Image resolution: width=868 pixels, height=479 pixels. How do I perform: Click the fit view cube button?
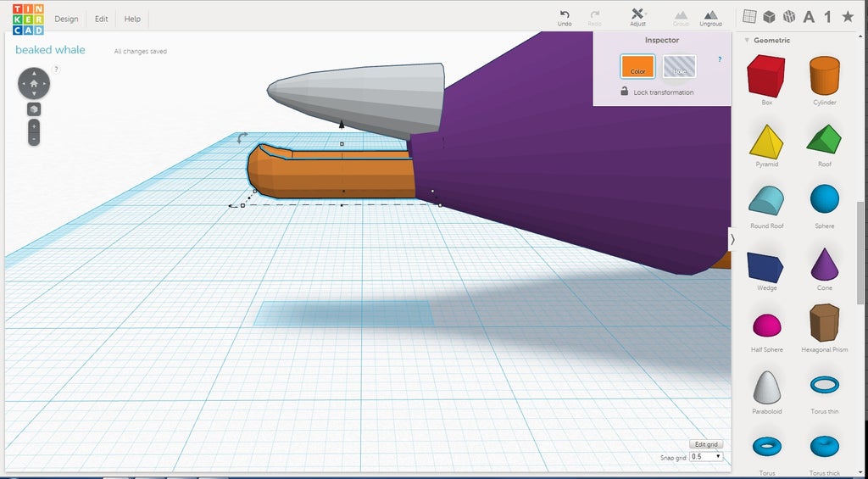click(34, 109)
